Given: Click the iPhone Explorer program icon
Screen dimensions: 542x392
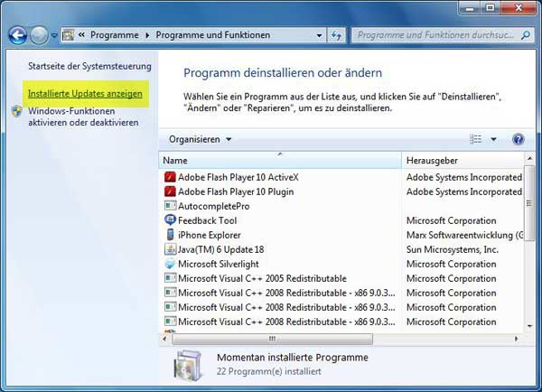Looking at the screenshot, I should [x=170, y=235].
